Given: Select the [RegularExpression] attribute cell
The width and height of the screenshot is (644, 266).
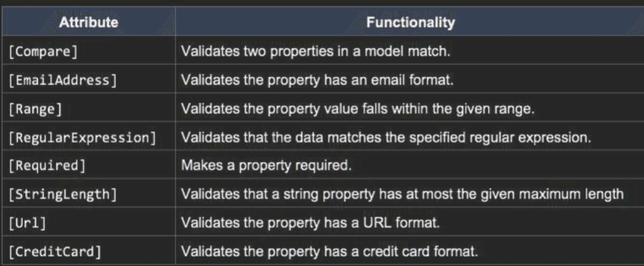Looking at the screenshot, I should 88,136.
